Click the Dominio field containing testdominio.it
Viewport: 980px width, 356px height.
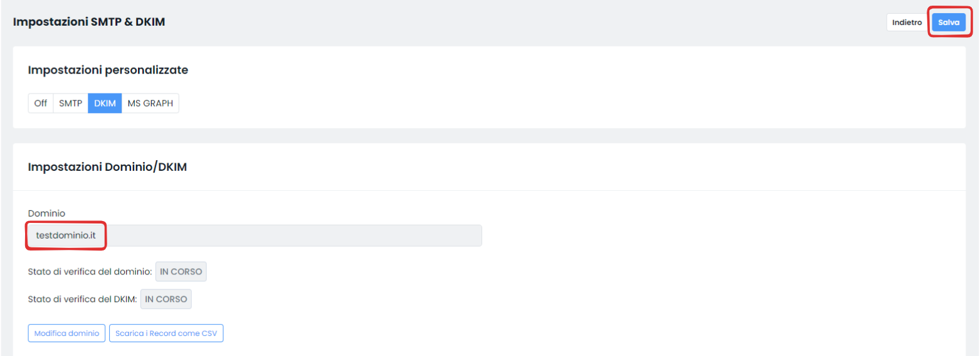[255, 235]
